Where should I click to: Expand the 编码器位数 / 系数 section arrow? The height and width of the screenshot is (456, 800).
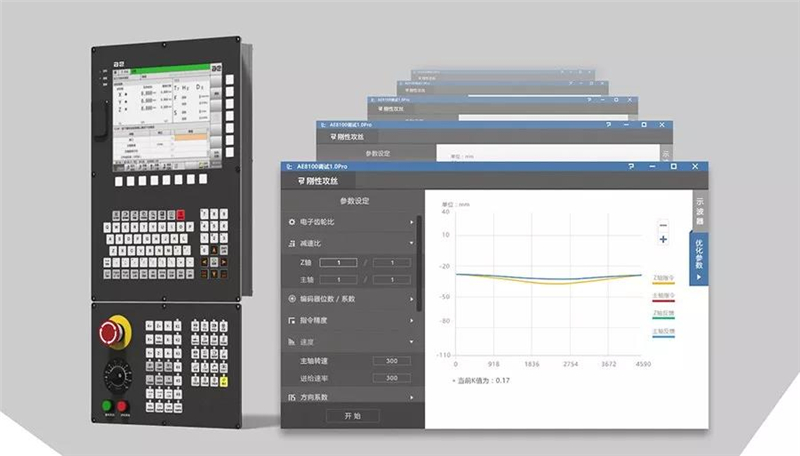[411, 299]
